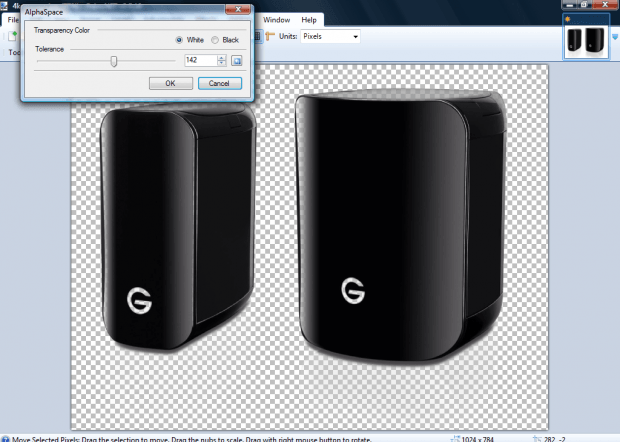
Task: Select White as transparency color
Action: [179, 40]
